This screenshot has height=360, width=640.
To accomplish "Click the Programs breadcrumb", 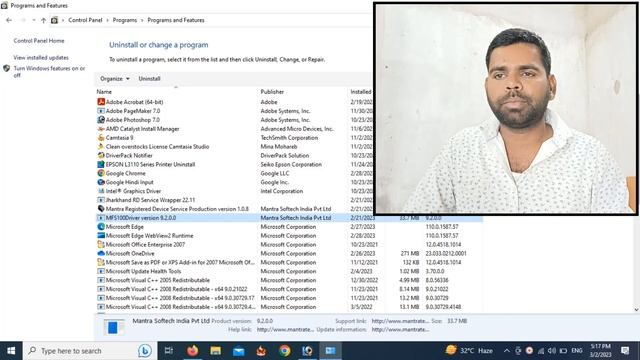I will pos(125,20).
